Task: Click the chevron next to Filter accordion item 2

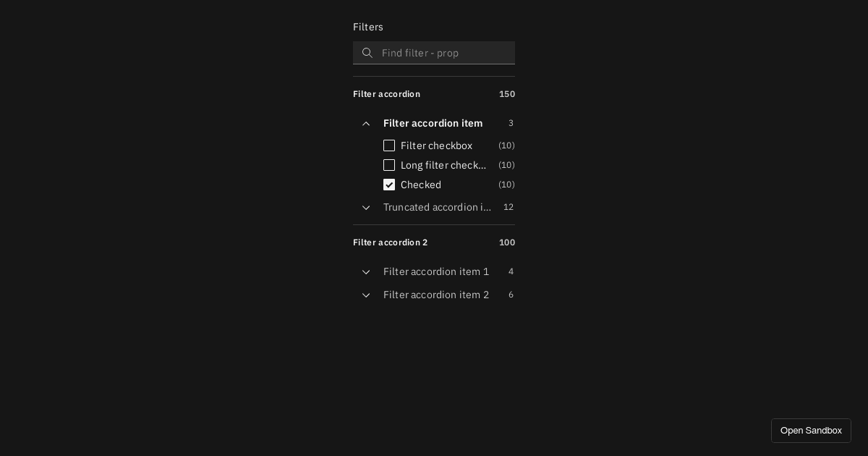Action: [x=366, y=295]
